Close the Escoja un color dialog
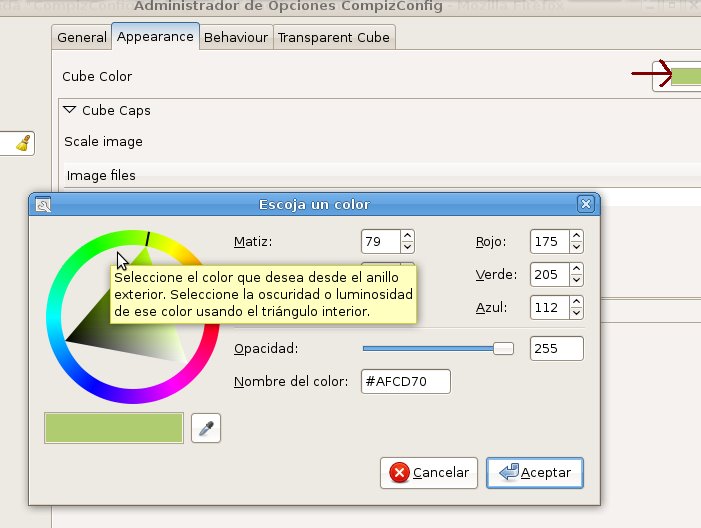This screenshot has height=528, width=701. pyautogui.click(x=586, y=204)
